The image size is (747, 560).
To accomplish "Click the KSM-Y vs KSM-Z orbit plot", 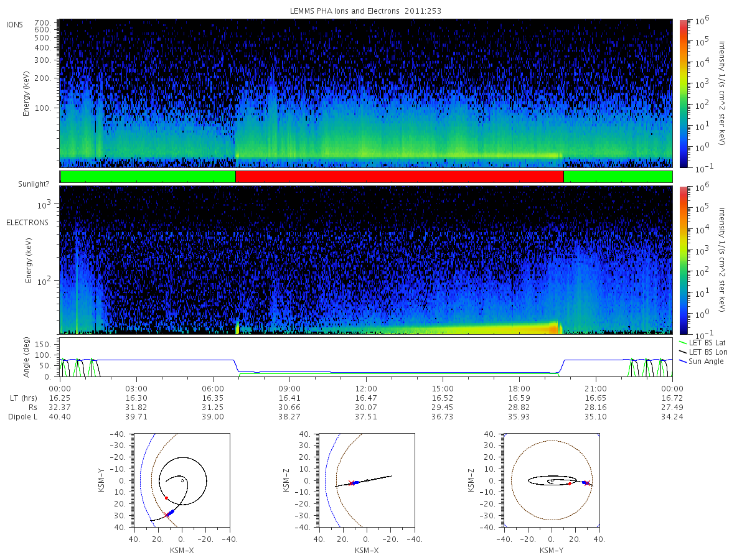I will (552, 480).
